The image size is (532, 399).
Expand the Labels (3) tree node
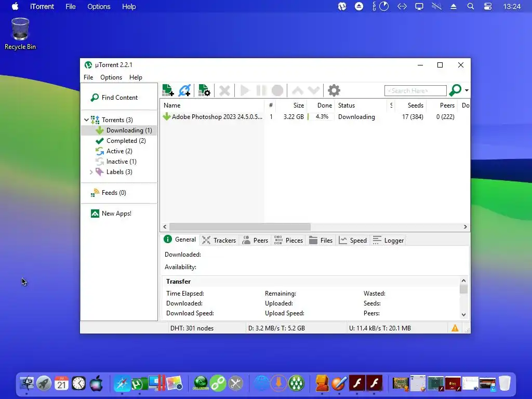tap(91, 172)
